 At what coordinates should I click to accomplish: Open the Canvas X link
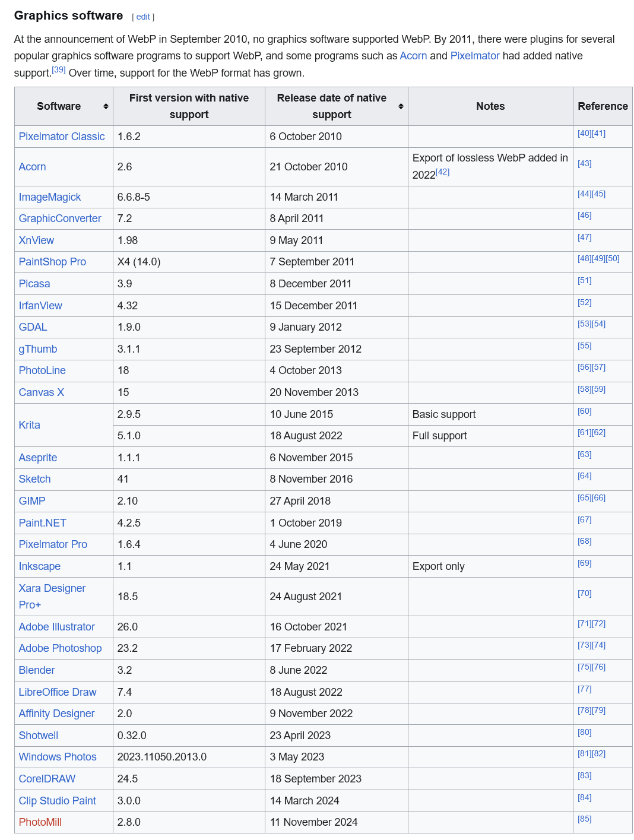[42, 392]
